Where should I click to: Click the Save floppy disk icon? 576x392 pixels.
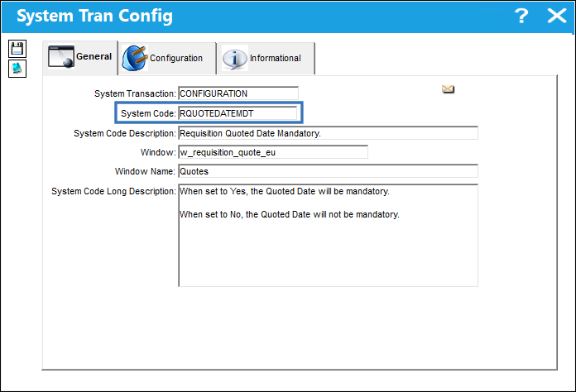pyautogui.click(x=17, y=49)
